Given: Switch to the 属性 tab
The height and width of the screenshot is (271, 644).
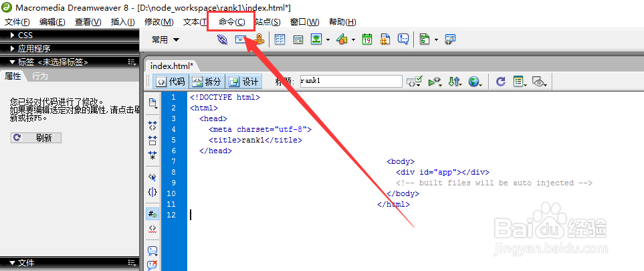Looking at the screenshot, I should tap(12, 76).
